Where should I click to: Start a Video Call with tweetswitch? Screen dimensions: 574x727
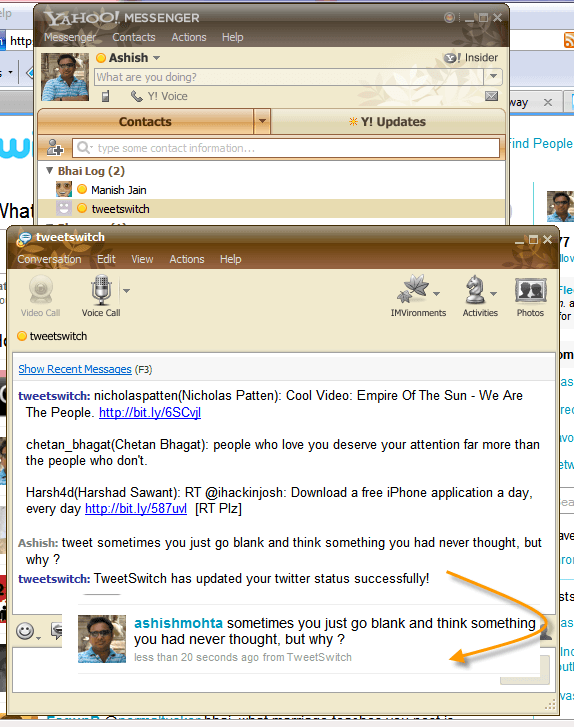tap(40, 296)
